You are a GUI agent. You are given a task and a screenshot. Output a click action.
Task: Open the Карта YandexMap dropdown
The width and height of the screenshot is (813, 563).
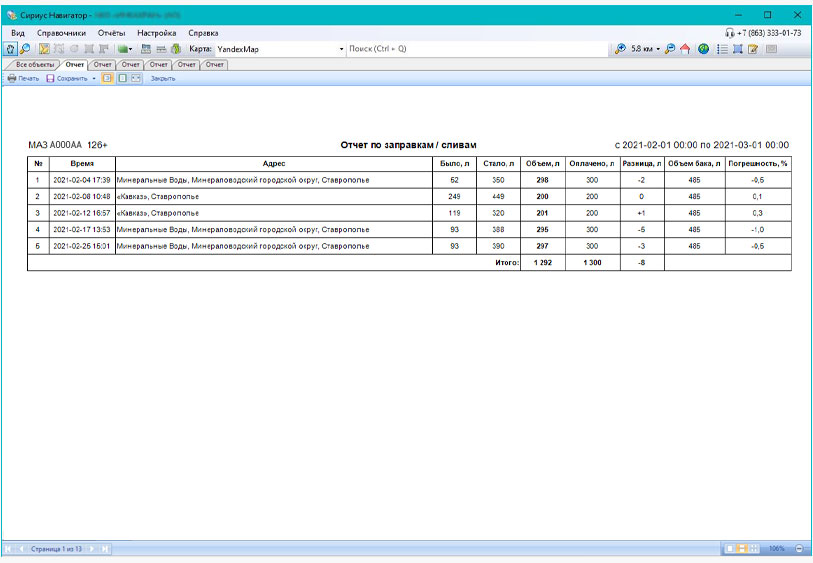pyautogui.click(x=341, y=48)
